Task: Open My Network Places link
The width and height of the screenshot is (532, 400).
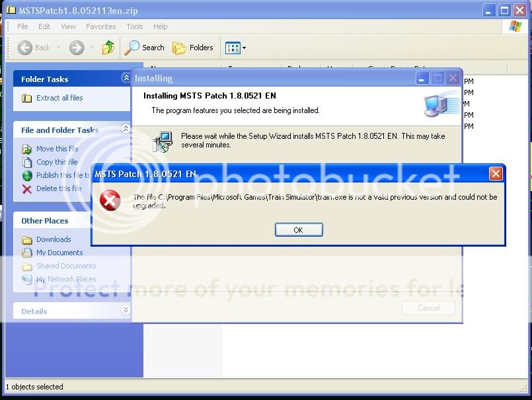Action: pos(66,279)
